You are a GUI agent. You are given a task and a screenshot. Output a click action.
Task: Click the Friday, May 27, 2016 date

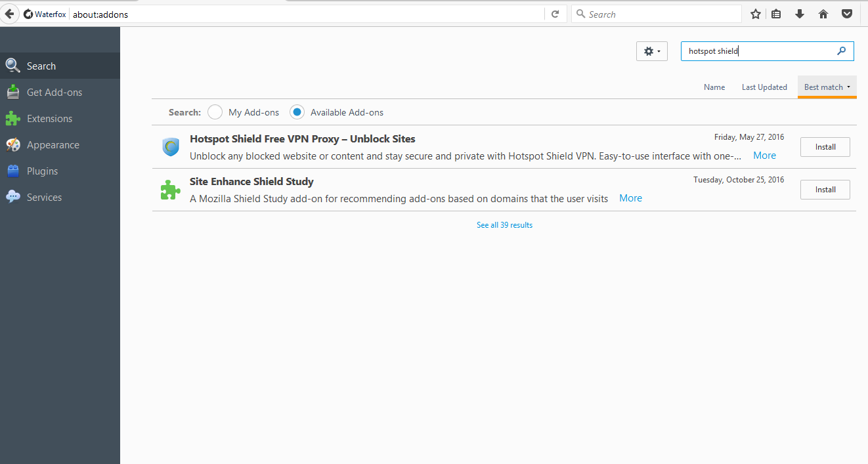(749, 137)
